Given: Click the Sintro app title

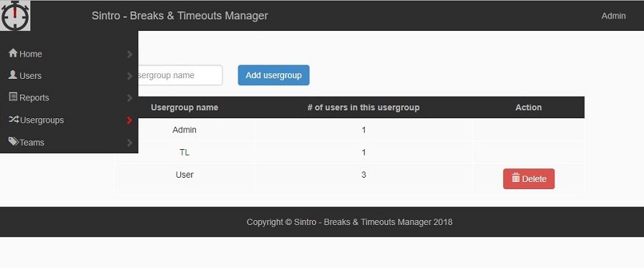Looking at the screenshot, I should [x=180, y=16].
